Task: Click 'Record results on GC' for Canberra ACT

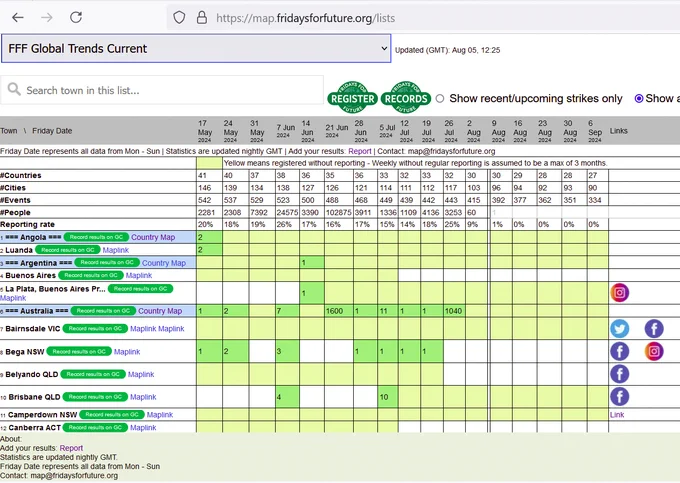Action: coord(95,428)
